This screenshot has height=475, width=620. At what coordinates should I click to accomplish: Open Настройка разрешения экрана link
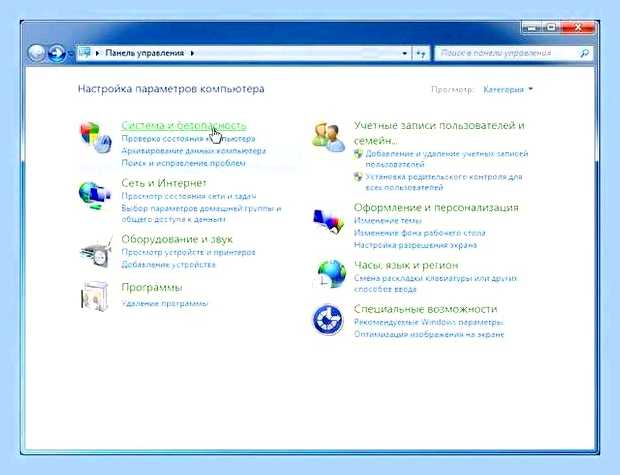click(x=415, y=245)
